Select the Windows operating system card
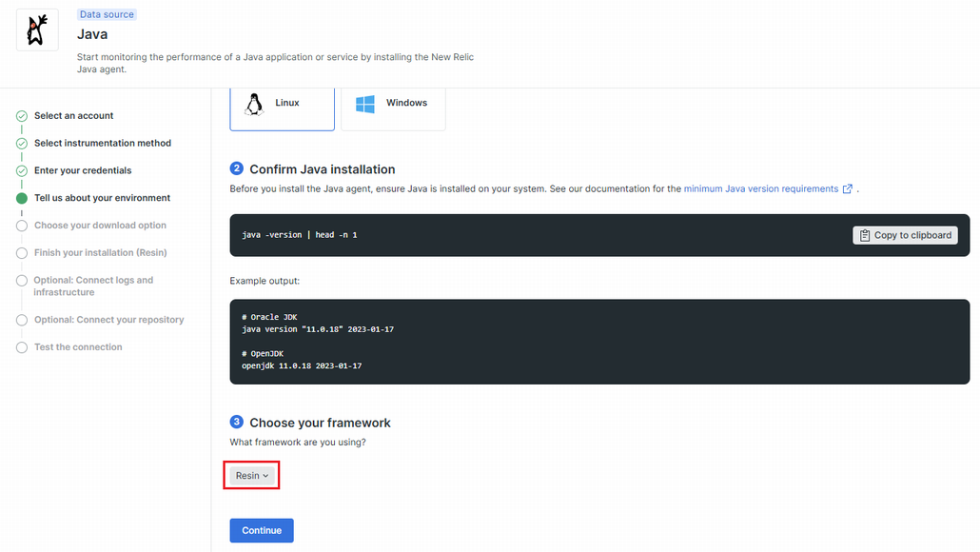Viewport: 980px width, 552px height. 393,108
